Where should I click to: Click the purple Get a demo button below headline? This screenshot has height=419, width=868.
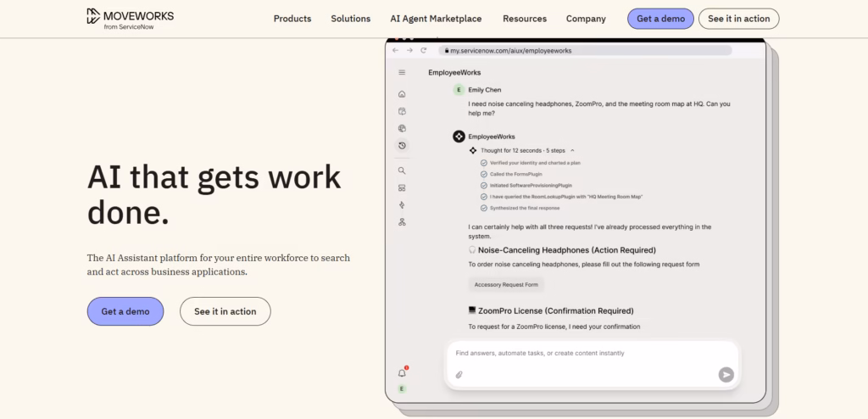pos(125,311)
